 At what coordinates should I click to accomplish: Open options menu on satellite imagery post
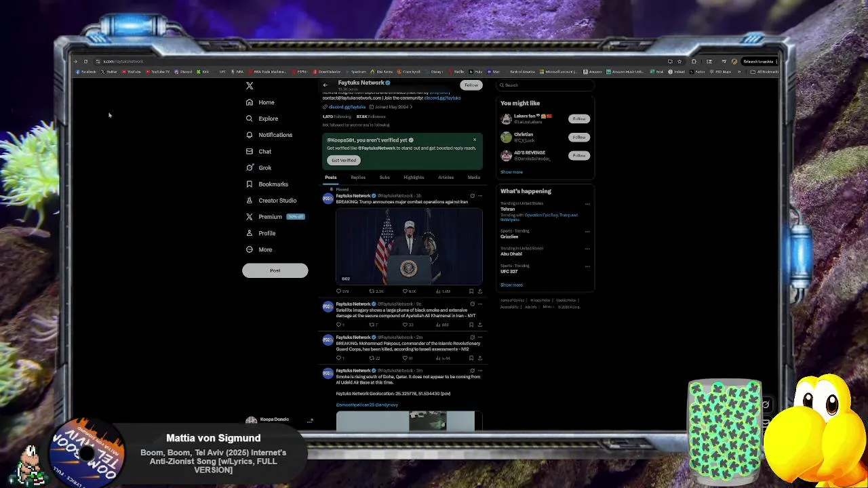point(479,304)
